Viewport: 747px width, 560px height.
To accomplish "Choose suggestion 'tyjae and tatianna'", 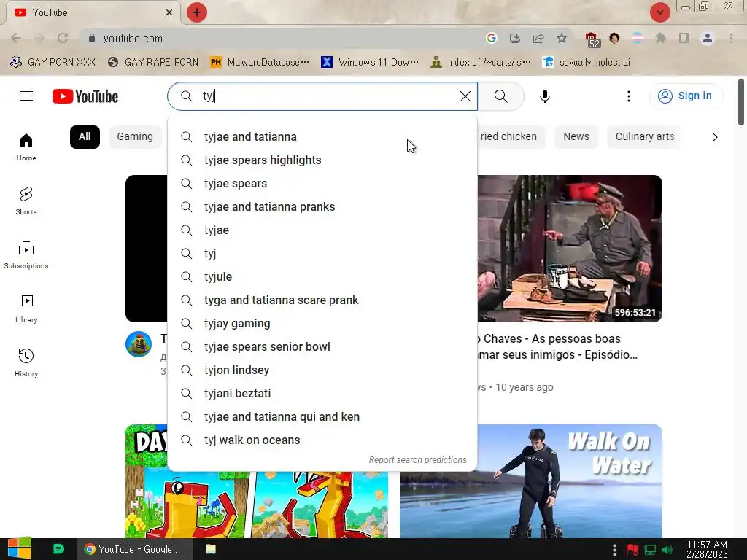I will 322,136.
